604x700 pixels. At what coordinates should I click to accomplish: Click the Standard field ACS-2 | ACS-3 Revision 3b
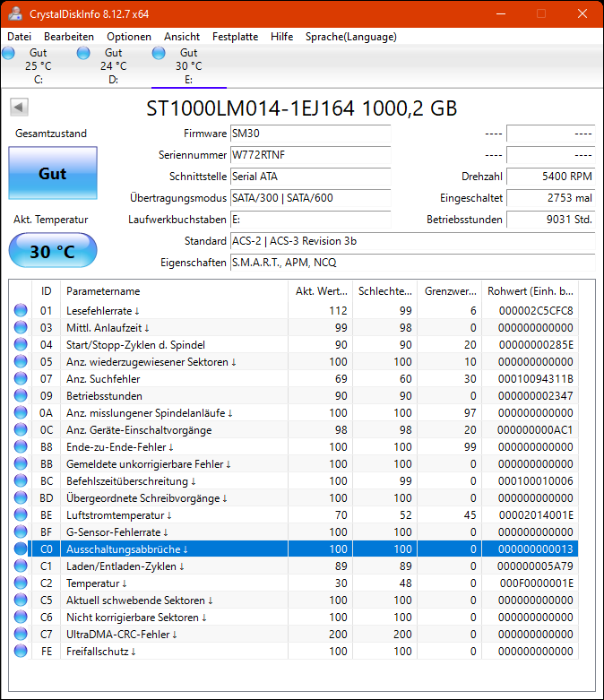pyautogui.click(x=413, y=241)
